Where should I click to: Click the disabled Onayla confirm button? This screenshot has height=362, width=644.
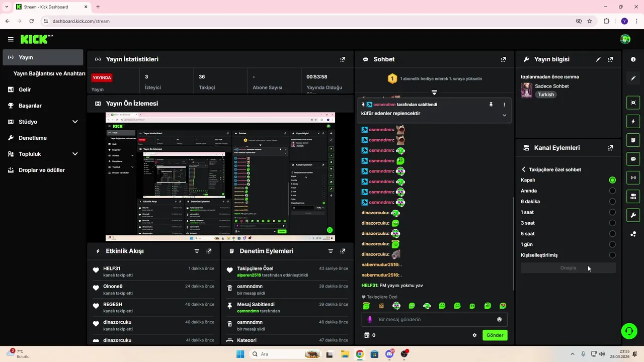click(568, 268)
